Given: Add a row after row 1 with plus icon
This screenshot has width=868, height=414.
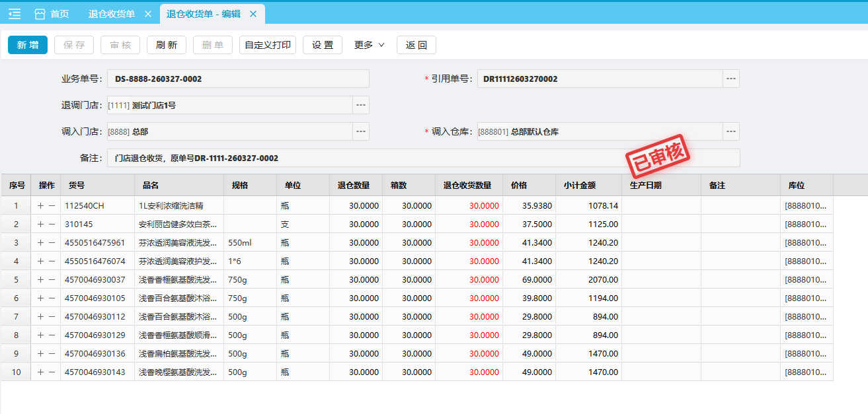Looking at the screenshot, I should 41,206.
